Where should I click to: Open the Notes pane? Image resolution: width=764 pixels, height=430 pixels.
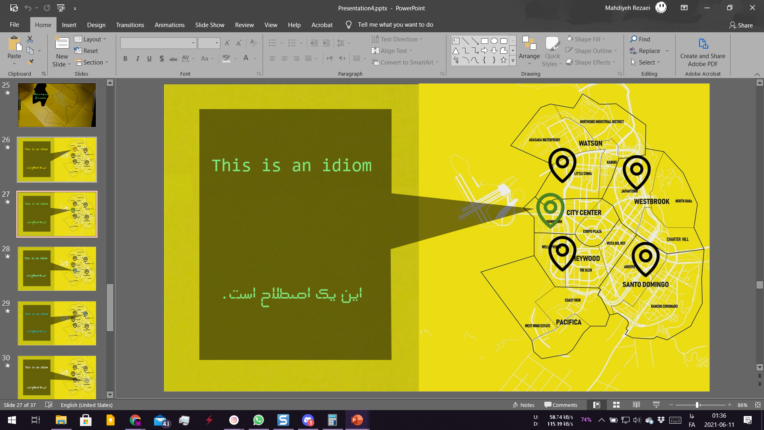pyautogui.click(x=524, y=405)
